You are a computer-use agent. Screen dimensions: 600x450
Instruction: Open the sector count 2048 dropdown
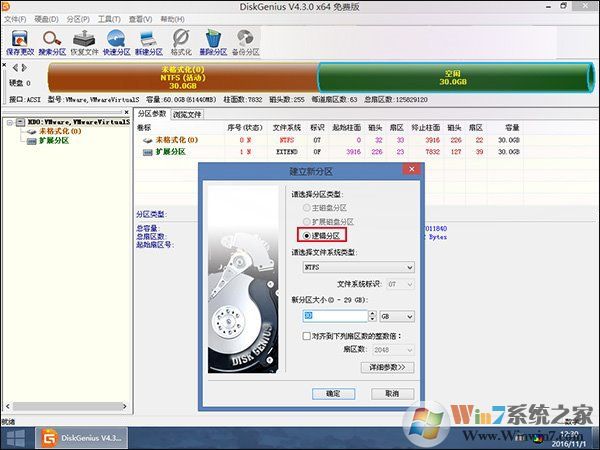(393, 350)
